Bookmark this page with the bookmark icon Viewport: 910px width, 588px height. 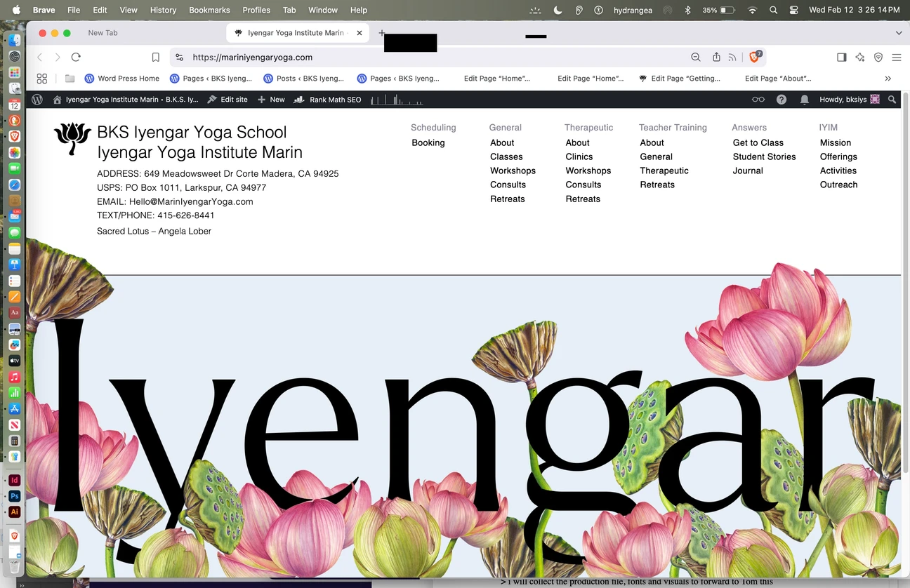(156, 58)
